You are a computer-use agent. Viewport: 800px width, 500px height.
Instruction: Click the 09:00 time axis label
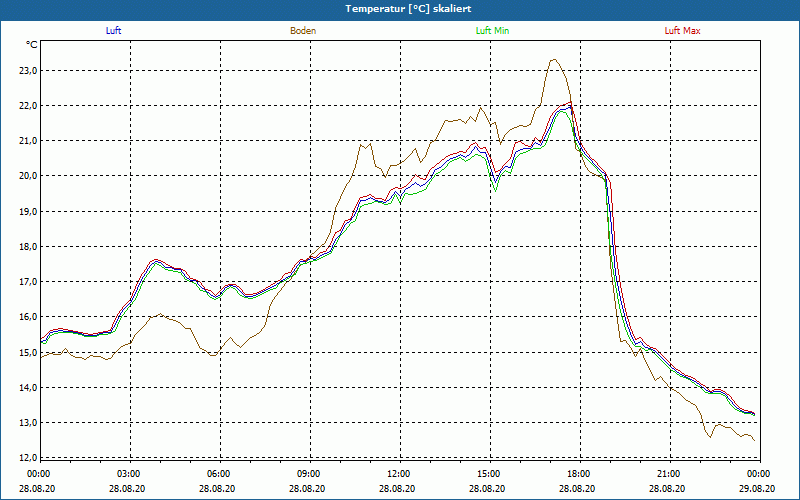(308, 474)
